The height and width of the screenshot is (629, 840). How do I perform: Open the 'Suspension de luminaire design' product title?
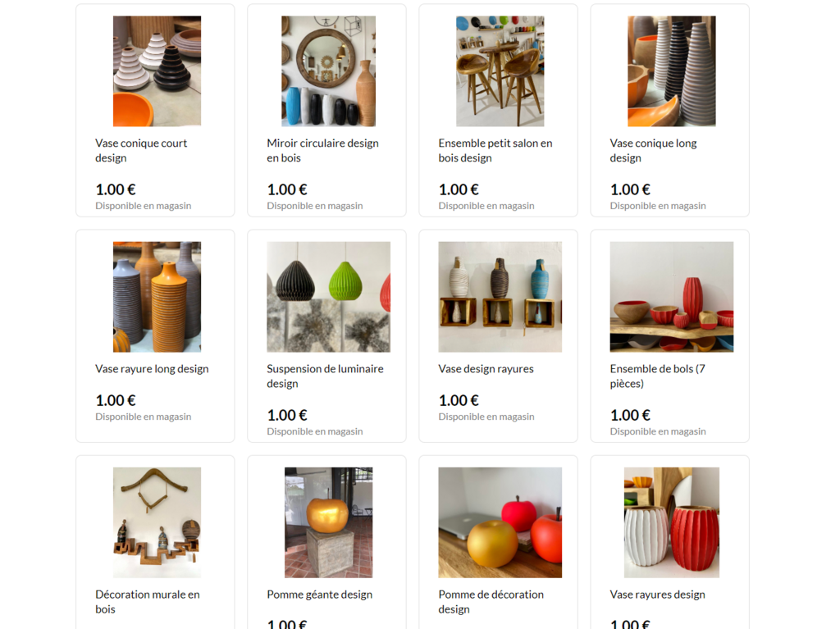(325, 376)
